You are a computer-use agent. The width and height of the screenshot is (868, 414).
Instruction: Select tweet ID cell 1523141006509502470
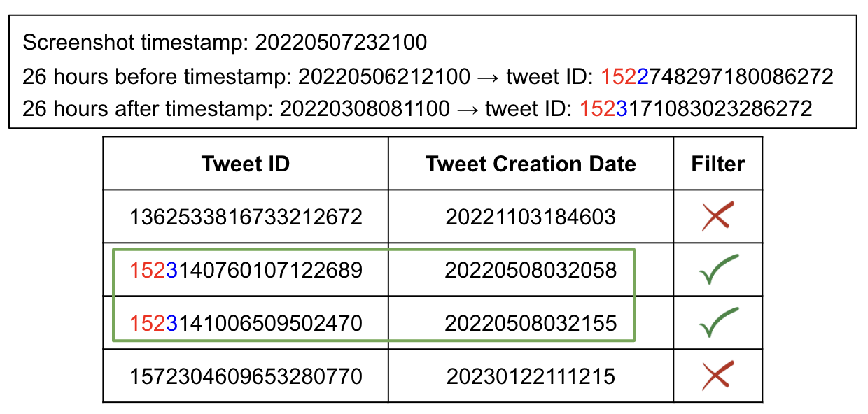pos(246,323)
